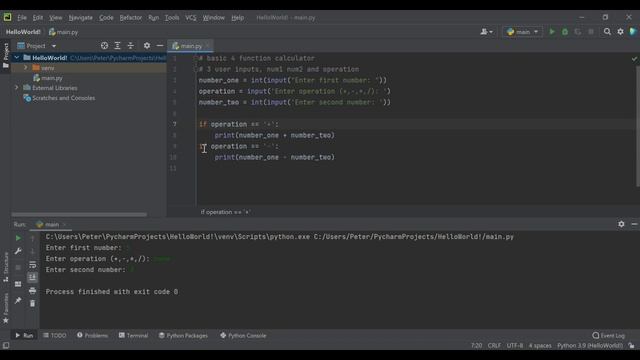The width and height of the screenshot is (640, 360).
Task: Open the View menu
Action: pos(56,18)
